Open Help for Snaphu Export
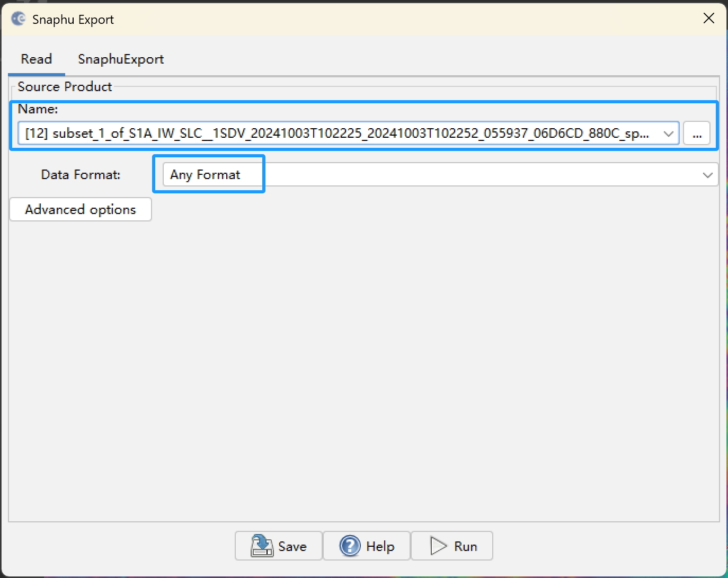 click(366, 546)
